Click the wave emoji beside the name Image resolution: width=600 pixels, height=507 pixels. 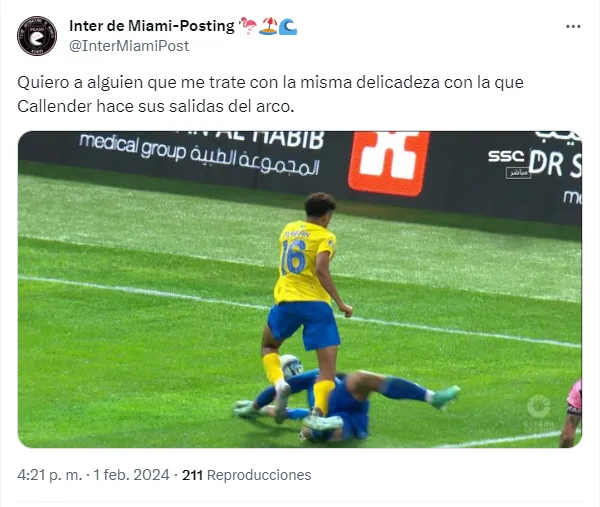click(x=288, y=26)
